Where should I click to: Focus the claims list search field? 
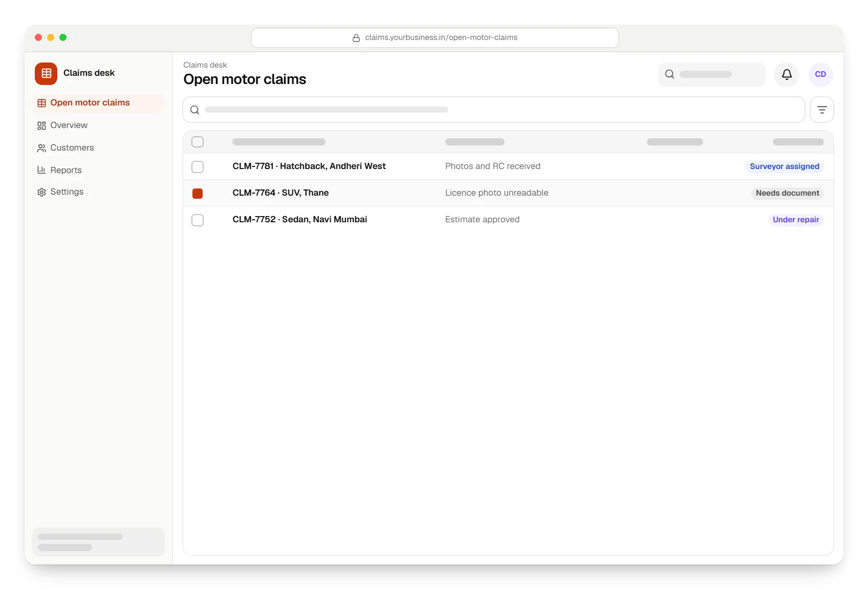pos(494,110)
